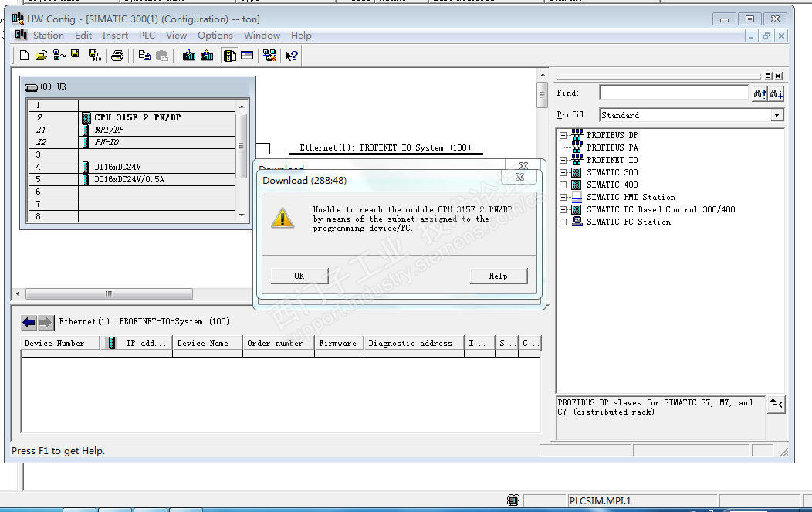Screen dimensions: 812x512
Task: Click the PROFIBUS DP catalog icon
Action: (x=577, y=134)
